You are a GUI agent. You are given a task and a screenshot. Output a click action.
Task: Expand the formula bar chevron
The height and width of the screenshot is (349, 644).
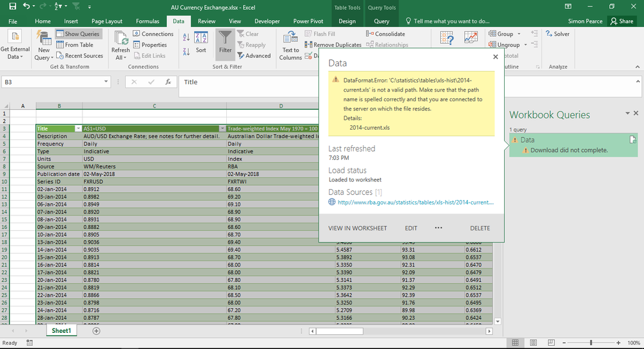click(x=638, y=82)
